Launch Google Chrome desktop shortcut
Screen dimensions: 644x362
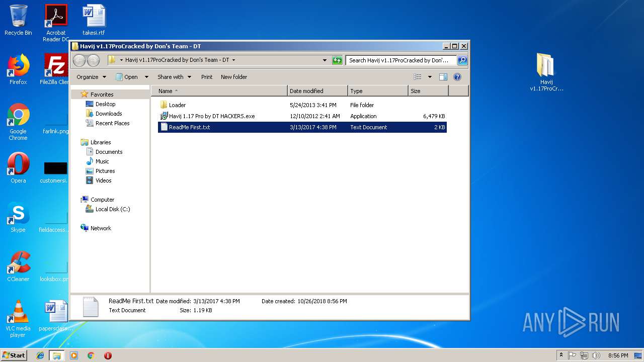(18, 122)
